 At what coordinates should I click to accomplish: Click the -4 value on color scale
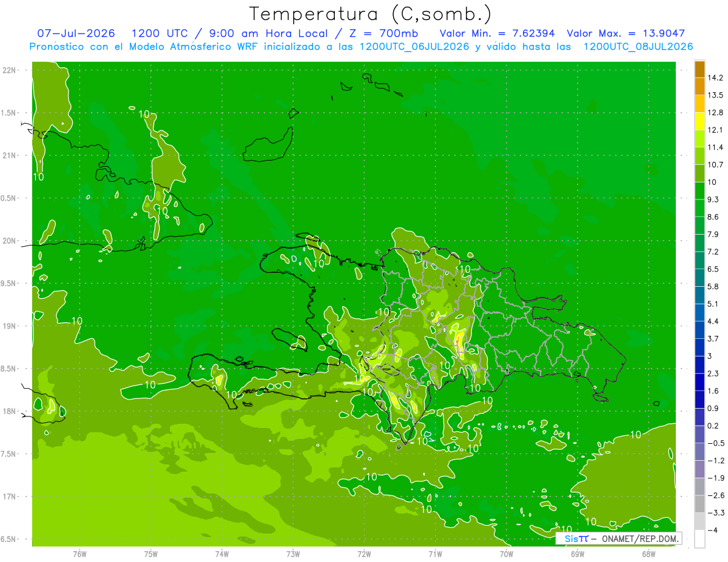[712, 530]
